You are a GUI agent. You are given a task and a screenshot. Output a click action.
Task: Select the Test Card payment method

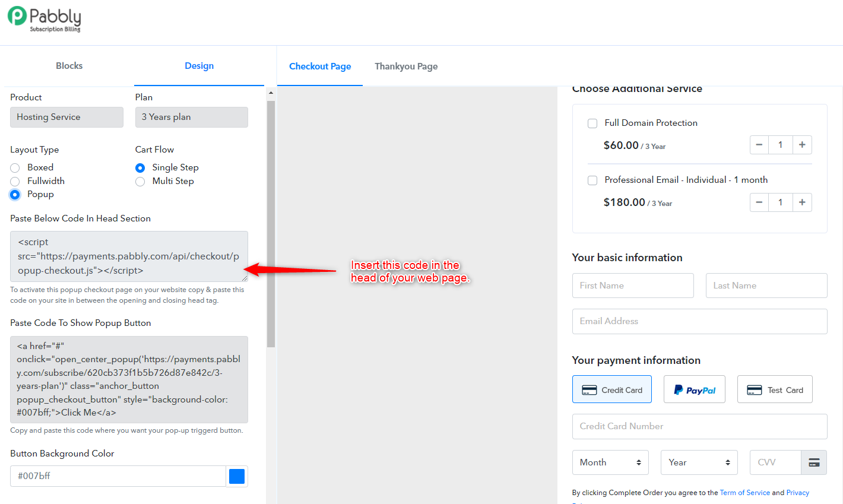[775, 389]
